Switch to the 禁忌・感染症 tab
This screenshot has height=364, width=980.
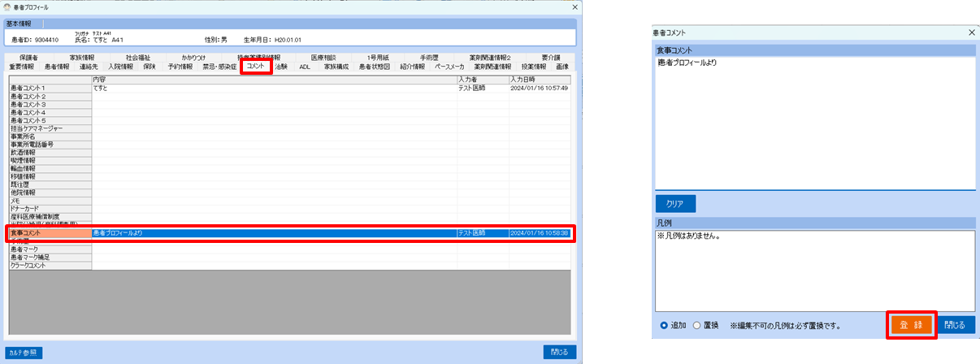(x=219, y=67)
